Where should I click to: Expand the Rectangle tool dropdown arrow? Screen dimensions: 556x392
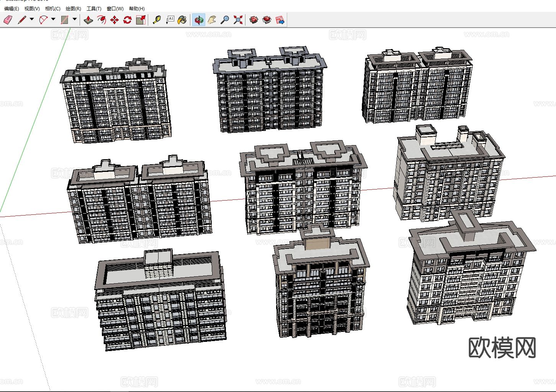(74, 20)
